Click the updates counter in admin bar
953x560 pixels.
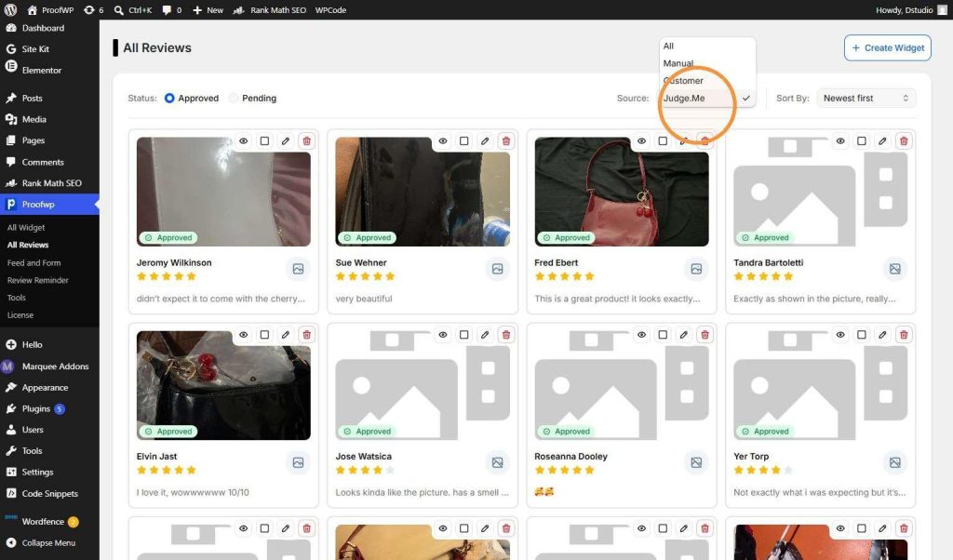tap(94, 9)
